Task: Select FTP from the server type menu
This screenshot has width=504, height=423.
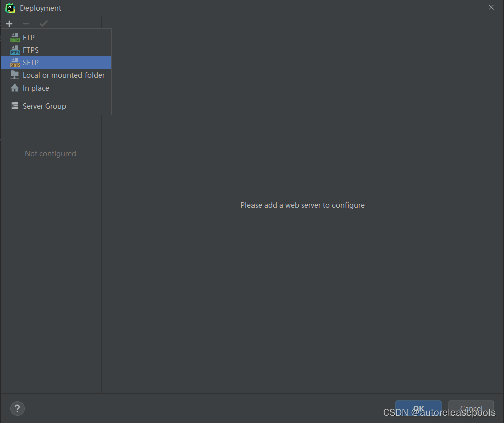Action: [56, 38]
